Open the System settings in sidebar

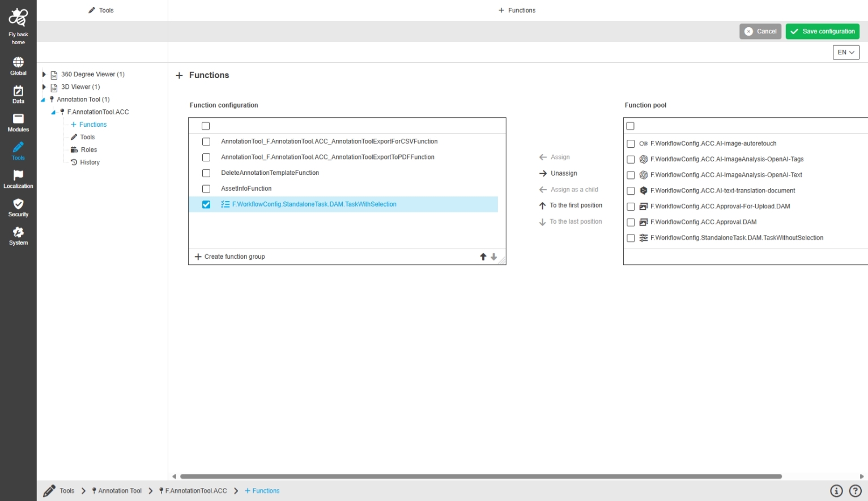pos(18,236)
